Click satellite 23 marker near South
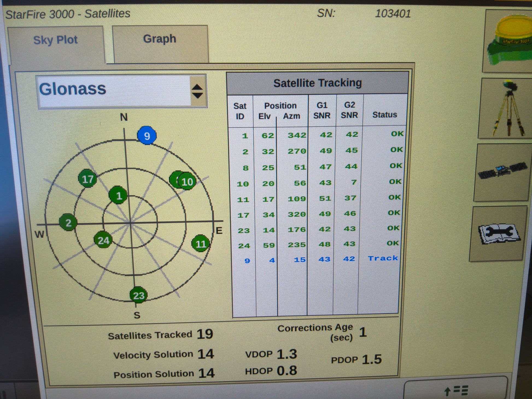 (139, 295)
